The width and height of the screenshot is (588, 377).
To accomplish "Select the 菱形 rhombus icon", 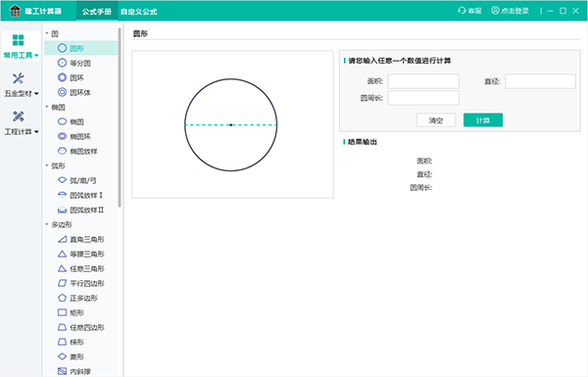I will (x=63, y=356).
